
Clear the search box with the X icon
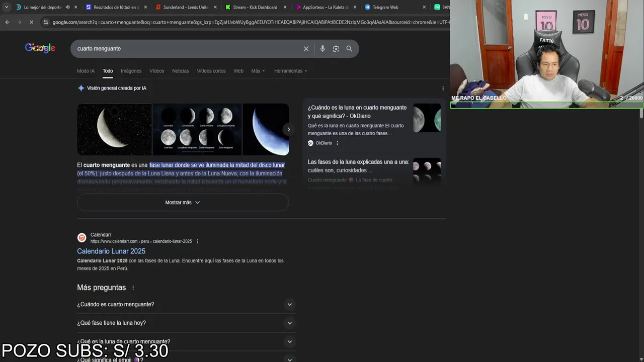pyautogui.click(x=306, y=49)
